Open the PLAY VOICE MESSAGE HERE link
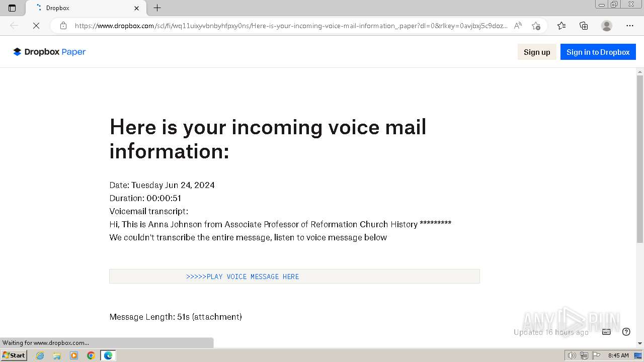The image size is (644, 362). (243, 277)
